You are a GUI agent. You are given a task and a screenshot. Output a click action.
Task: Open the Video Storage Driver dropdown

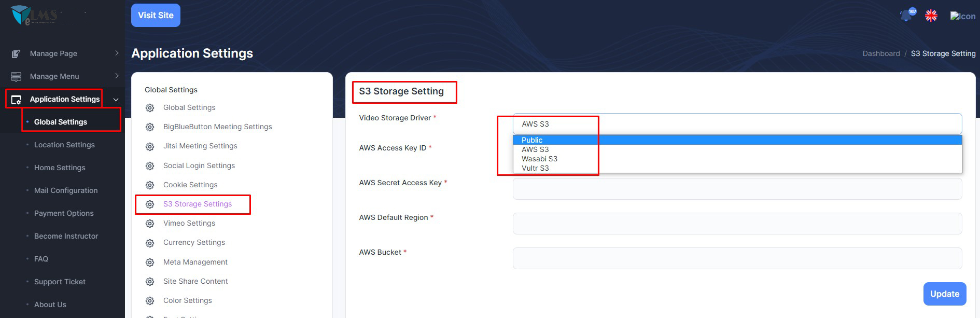click(x=737, y=124)
